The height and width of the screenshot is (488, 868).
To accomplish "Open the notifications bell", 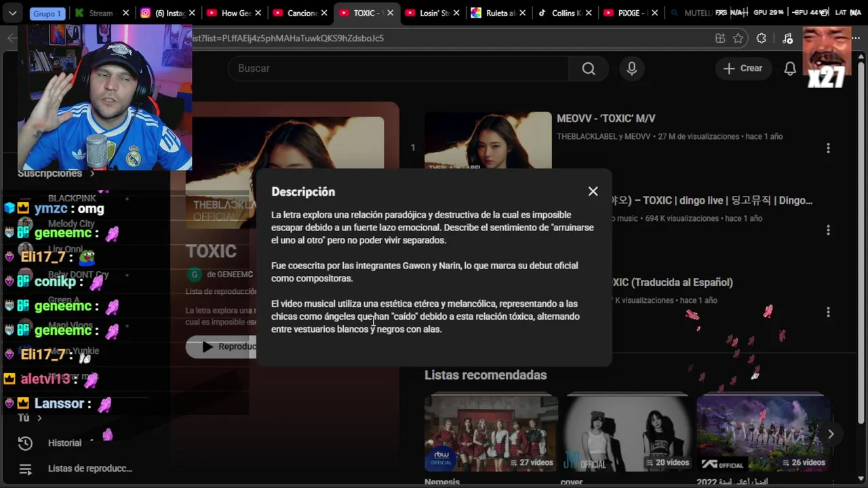I will pos(790,68).
